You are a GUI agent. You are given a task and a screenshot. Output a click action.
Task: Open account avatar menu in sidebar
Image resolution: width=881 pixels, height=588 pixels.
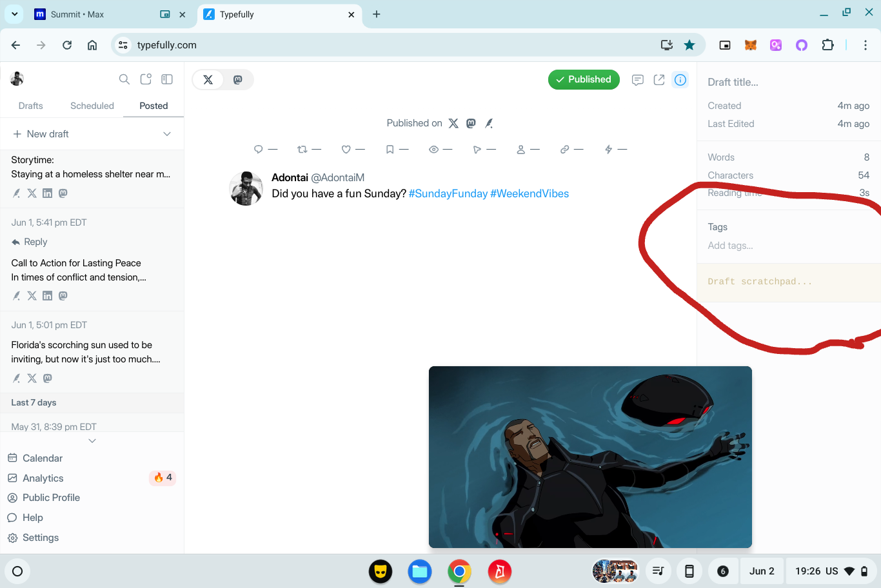tap(17, 79)
